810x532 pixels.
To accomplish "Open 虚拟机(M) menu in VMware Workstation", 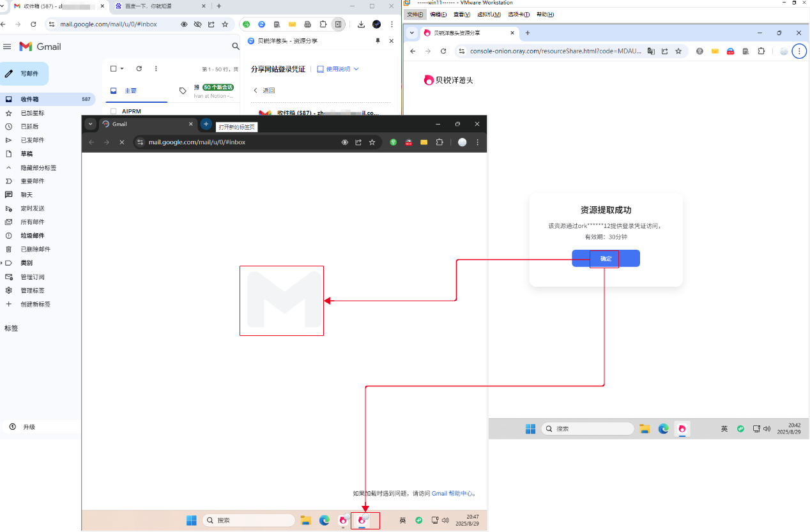I will [489, 14].
